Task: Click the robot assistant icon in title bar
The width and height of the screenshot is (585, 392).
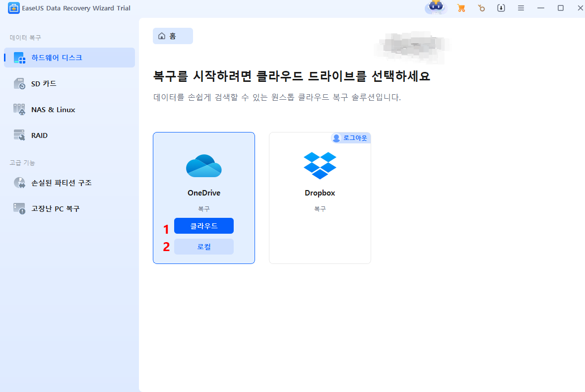Action: pyautogui.click(x=436, y=7)
